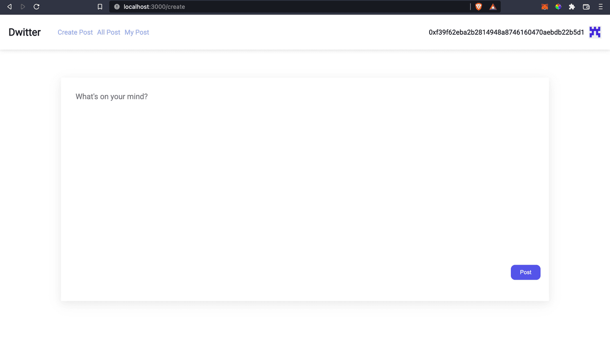This screenshot has height=364, width=610.
Task: Open the Brave Rewards triangle icon
Action: point(493,7)
